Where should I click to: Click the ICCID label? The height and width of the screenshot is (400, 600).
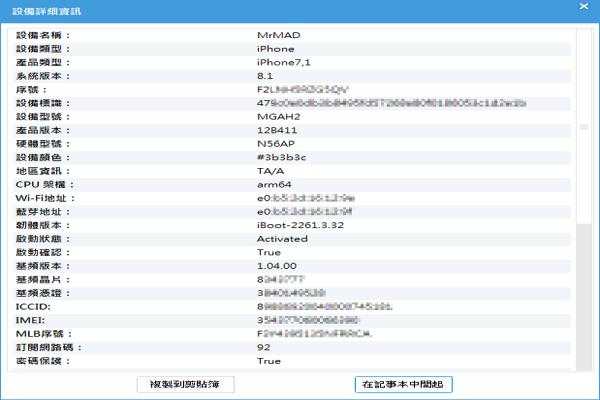(x=33, y=307)
